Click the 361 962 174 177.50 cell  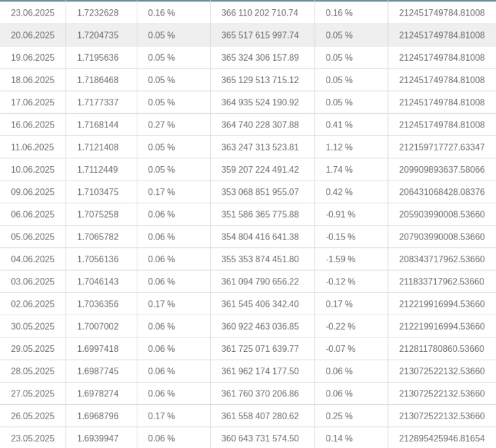click(x=260, y=371)
